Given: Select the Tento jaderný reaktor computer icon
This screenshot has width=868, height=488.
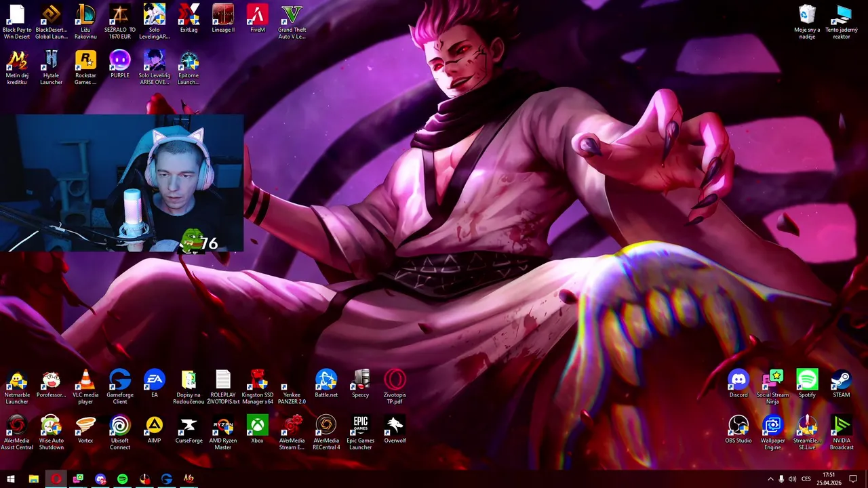Looking at the screenshot, I should point(842,22).
